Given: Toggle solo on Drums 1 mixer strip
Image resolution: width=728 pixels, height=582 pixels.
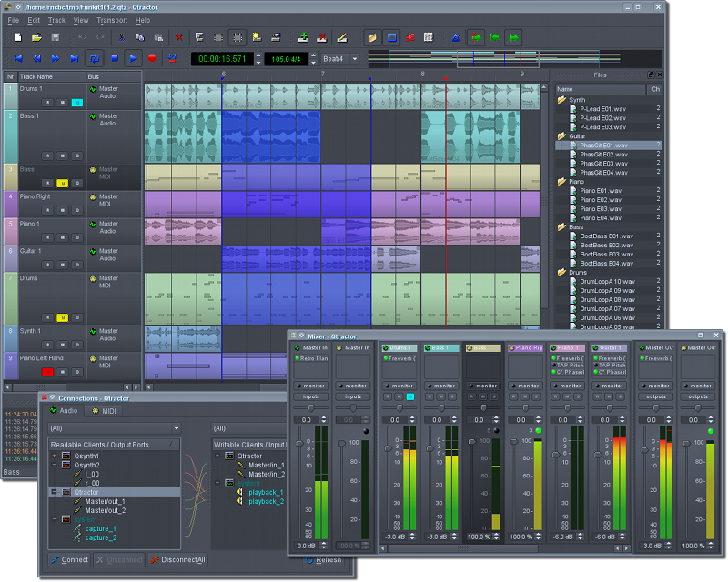Looking at the screenshot, I should coord(410,396).
